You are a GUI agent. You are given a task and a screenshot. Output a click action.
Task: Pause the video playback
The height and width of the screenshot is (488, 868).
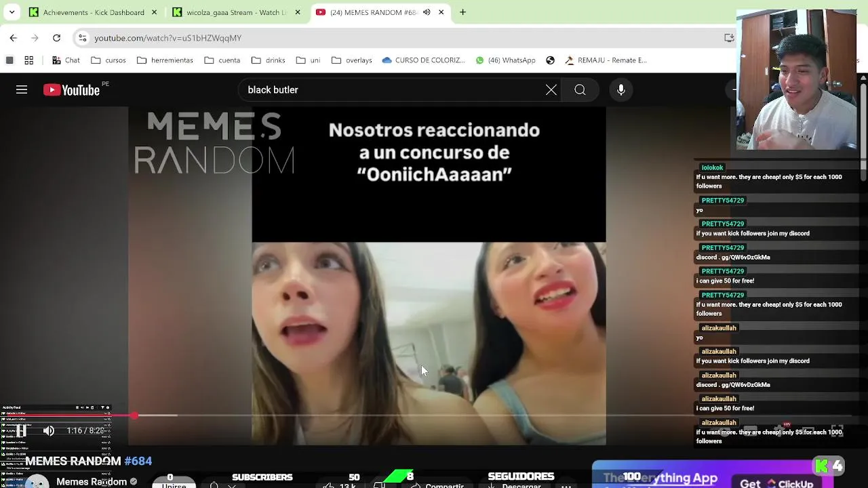tap(22, 430)
